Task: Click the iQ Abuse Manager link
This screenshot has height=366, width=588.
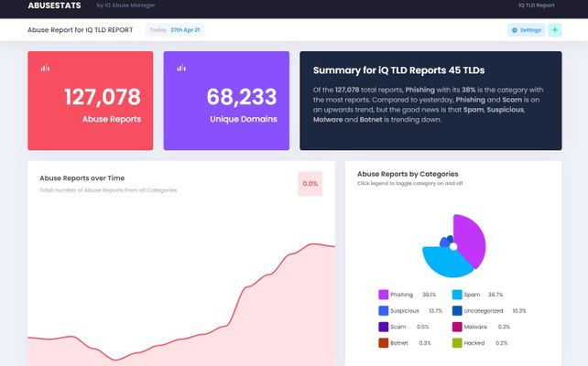Action: coord(124,5)
